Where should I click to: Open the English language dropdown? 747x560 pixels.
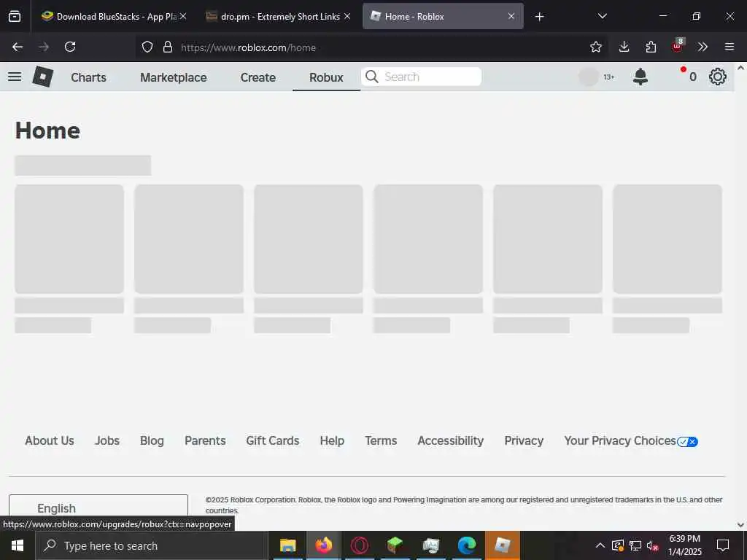point(98,508)
